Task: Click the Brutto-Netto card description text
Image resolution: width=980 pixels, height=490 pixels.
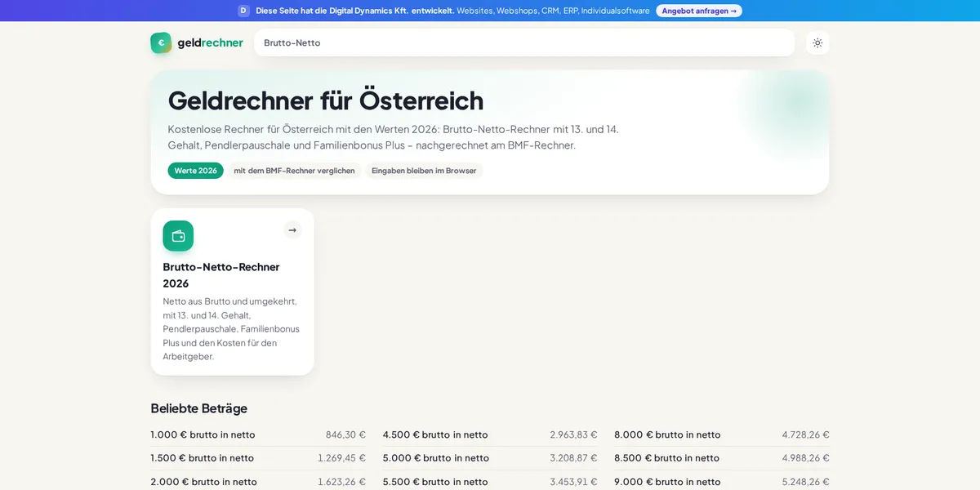Action: pyautogui.click(x=231, y=328)
